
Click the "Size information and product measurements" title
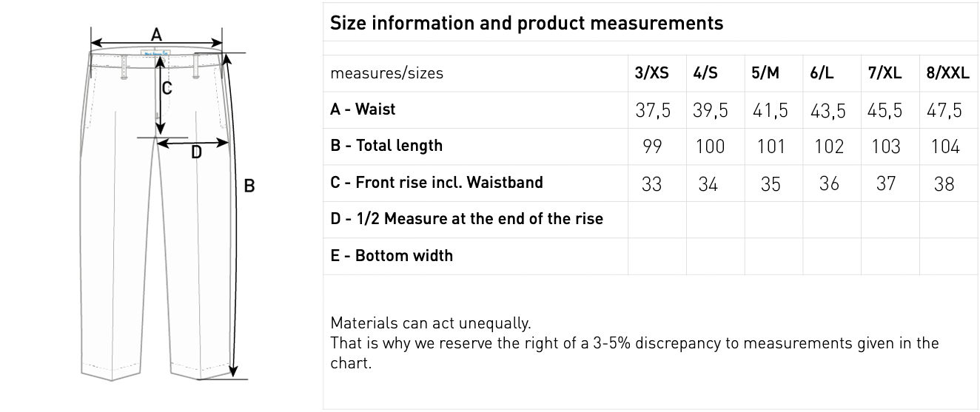(x=526, y=23)
